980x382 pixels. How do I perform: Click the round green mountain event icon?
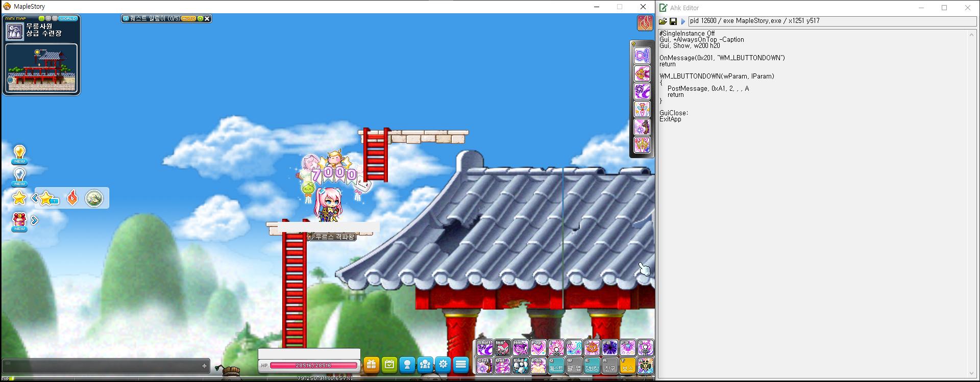[x=94, y=198]
